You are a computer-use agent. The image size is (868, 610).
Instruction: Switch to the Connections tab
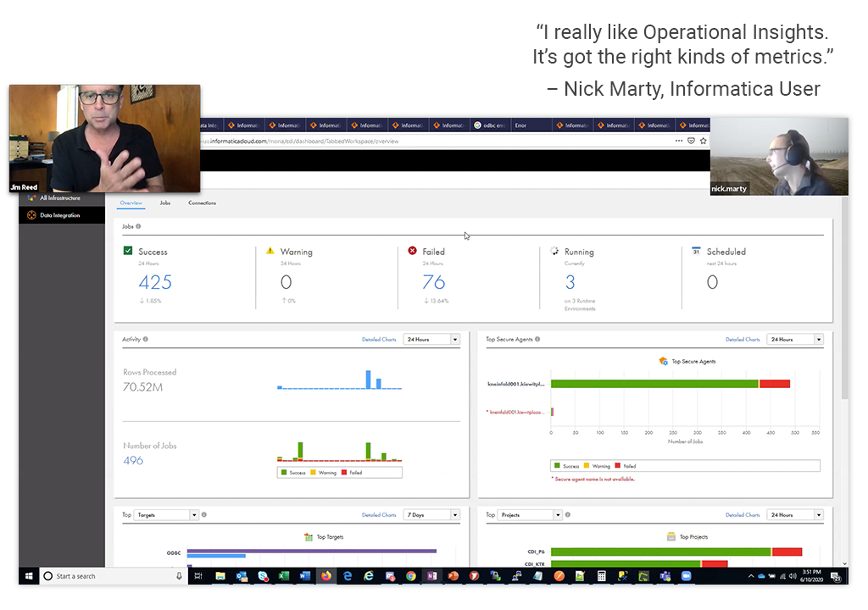[202, 202]
